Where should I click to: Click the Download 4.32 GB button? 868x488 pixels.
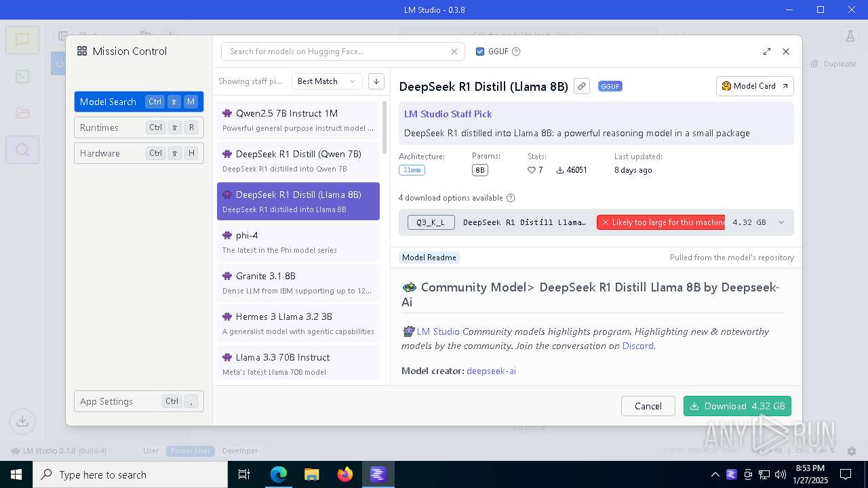pos(737,406)
